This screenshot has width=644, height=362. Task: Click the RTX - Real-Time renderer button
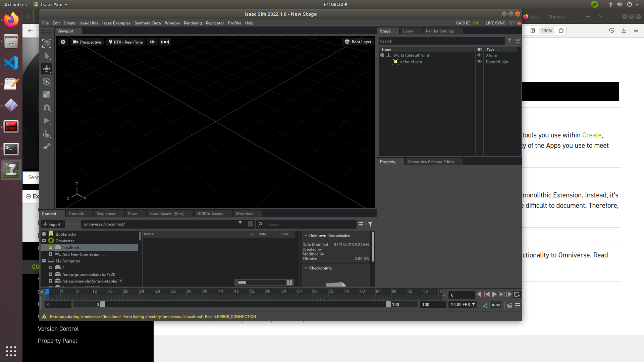pos(126,42)
